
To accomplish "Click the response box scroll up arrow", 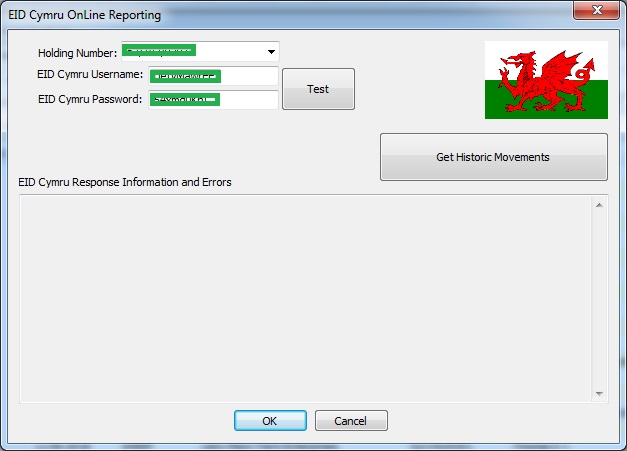I will pos(599,205).
